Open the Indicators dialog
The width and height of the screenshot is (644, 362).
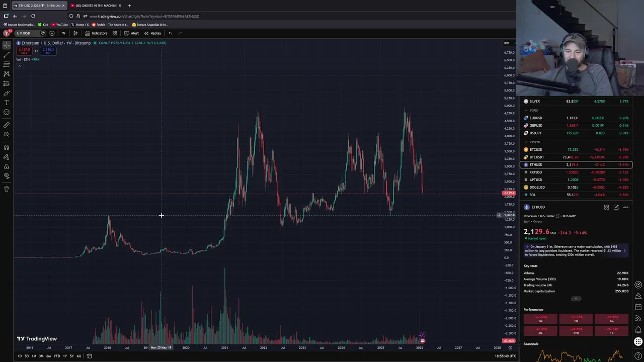tap(96, 33)
